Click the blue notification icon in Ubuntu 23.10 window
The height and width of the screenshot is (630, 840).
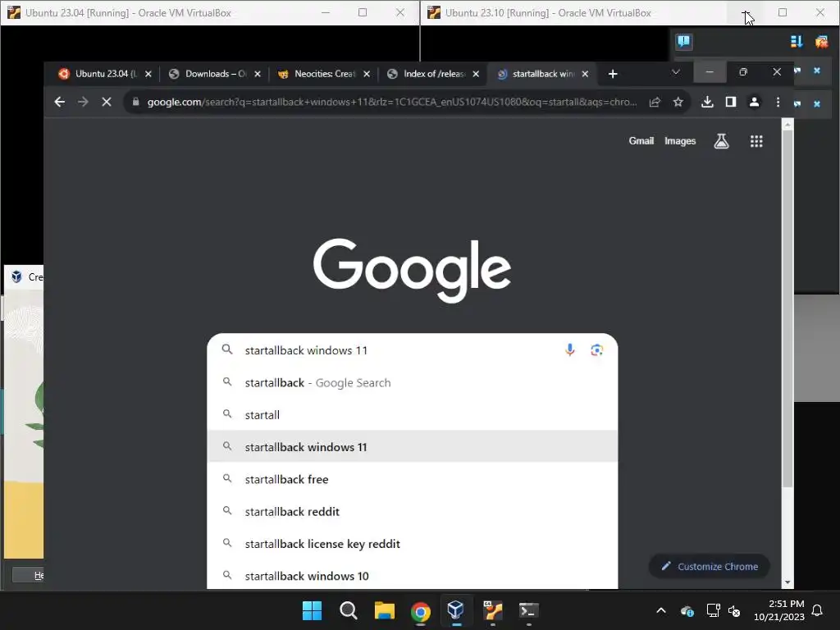pyautogui.click(x=684, y=41)
